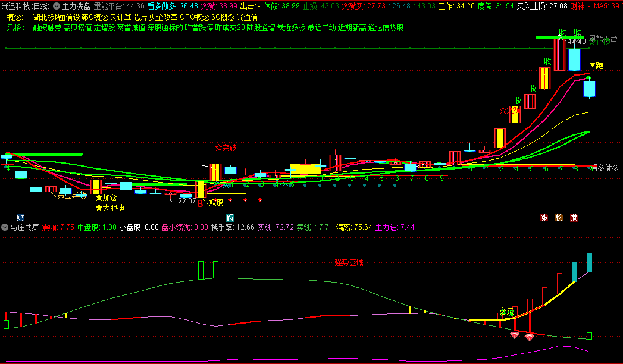This screenshot has width=623, height=364.
Task: Click the ★大胆搏 signal label
Action: [x=110, y=208]
